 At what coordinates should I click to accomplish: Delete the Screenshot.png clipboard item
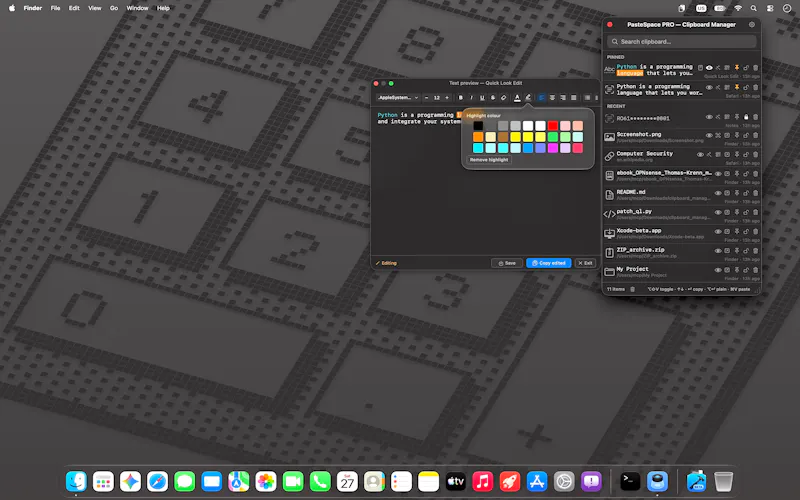[x=756, y=135]
